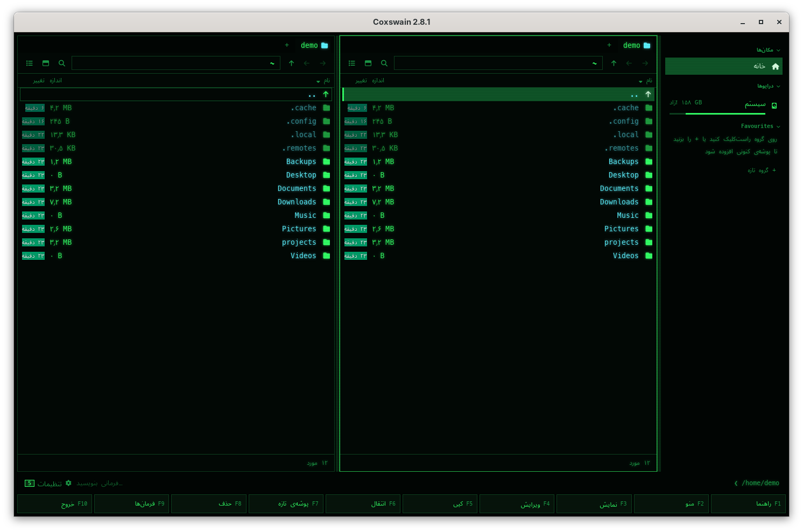Navigate back in left pane toolbar
The image size is (803, 532).
point(307,63)
